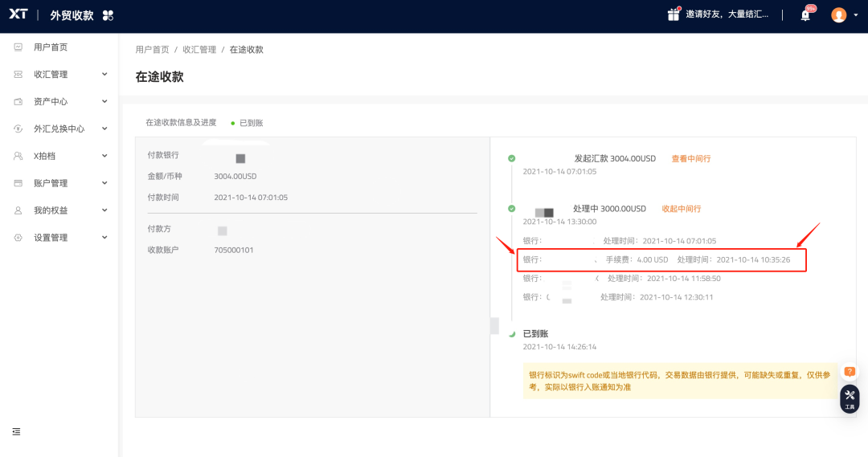868x457 pixels.
Task: Open 收汇管理 sidebar menu
Action: 51,74
